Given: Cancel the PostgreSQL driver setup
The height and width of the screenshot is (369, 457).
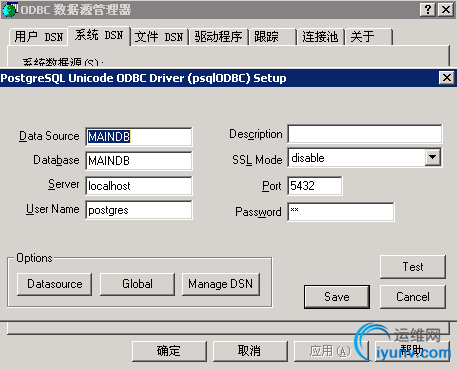Looking at the screenshot, I should coord(413,297).
